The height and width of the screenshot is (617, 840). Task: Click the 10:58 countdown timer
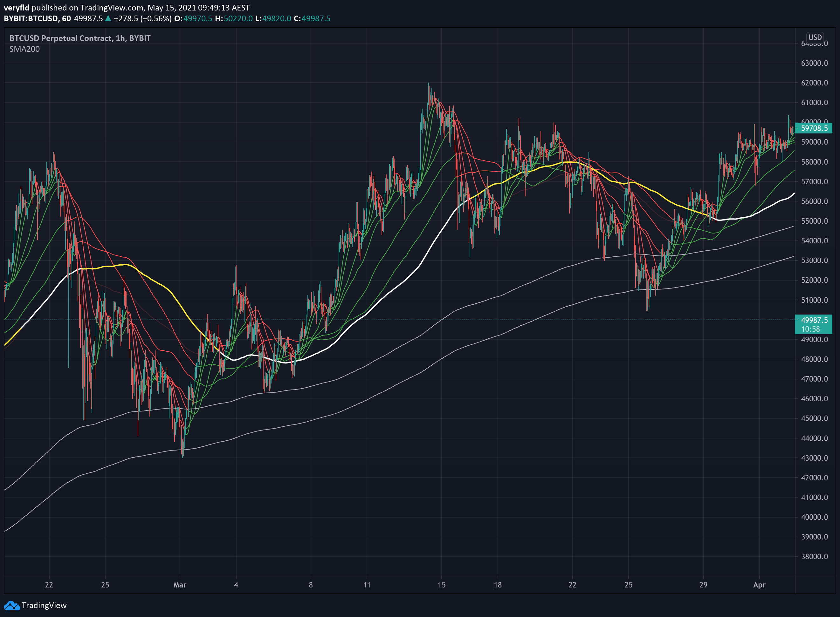click(x=810, y=329)
